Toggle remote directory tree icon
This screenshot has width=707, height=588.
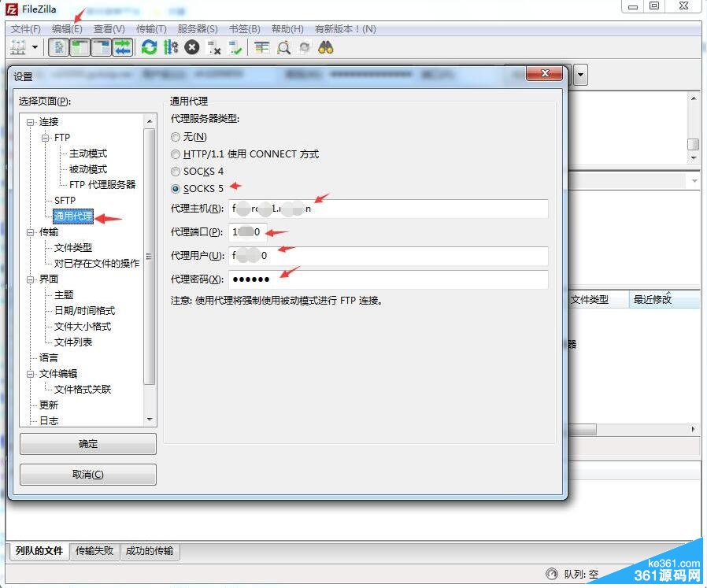(101, 47)
